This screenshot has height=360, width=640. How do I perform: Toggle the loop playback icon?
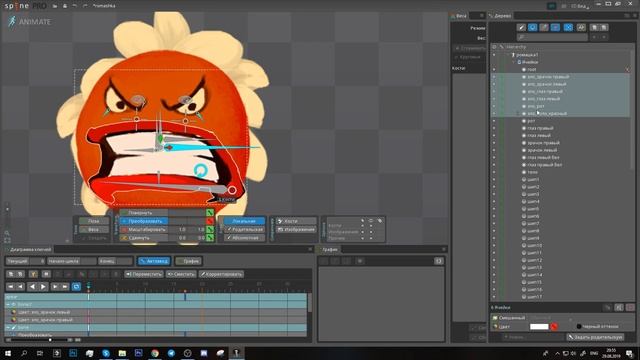[x=76, y=287]
